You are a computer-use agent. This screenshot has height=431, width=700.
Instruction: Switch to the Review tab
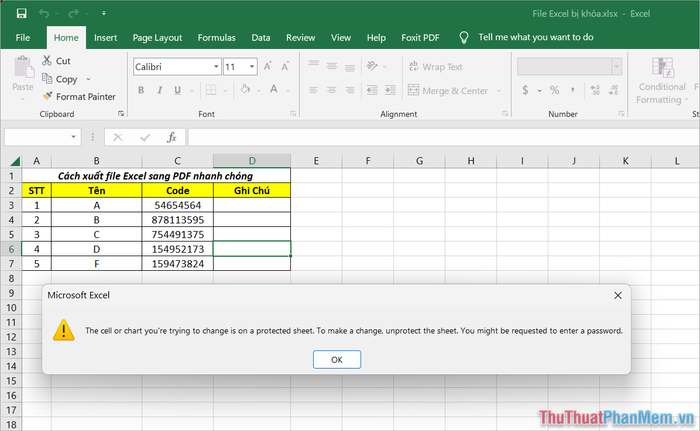300,38
